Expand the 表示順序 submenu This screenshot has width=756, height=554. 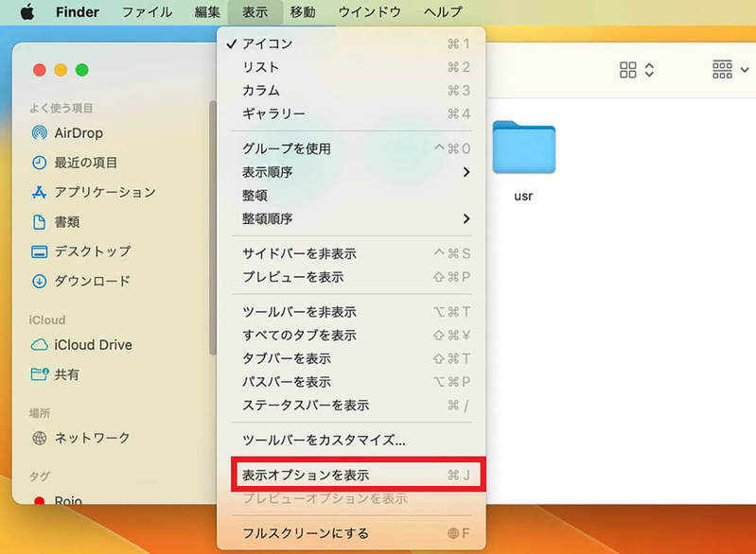point(351,172)
